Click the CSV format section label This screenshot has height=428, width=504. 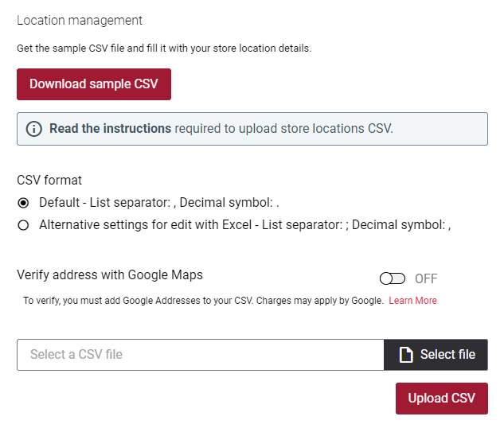click(x=49, y=180)
